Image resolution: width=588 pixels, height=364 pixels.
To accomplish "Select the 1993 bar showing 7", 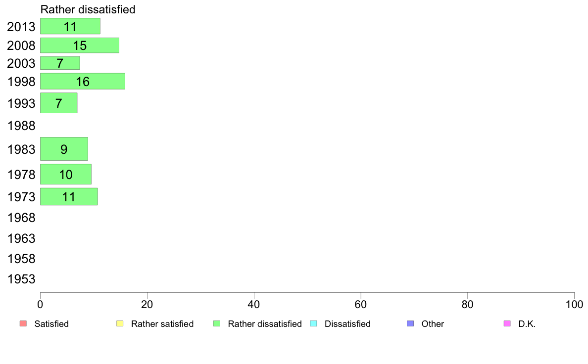I will pyautogui.click(x=58, y=103).
